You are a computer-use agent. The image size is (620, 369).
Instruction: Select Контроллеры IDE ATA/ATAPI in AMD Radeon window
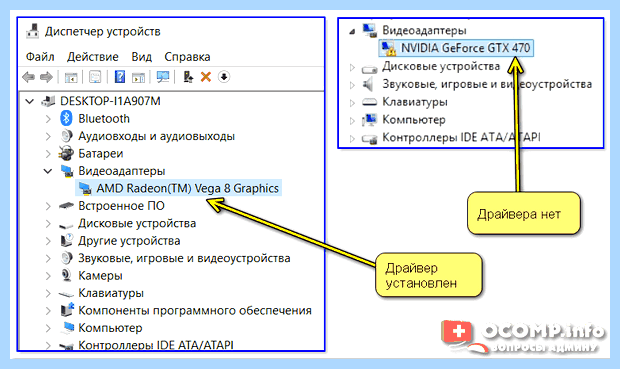click(155, 345)
